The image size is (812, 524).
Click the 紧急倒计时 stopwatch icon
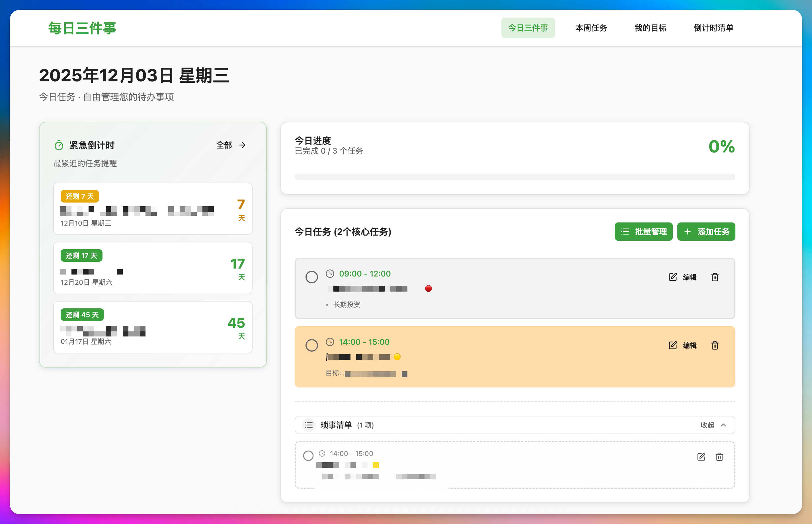59,146
